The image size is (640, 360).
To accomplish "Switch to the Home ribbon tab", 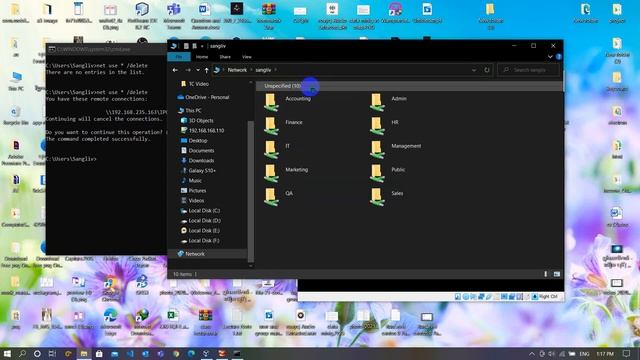I will point(202,57).
